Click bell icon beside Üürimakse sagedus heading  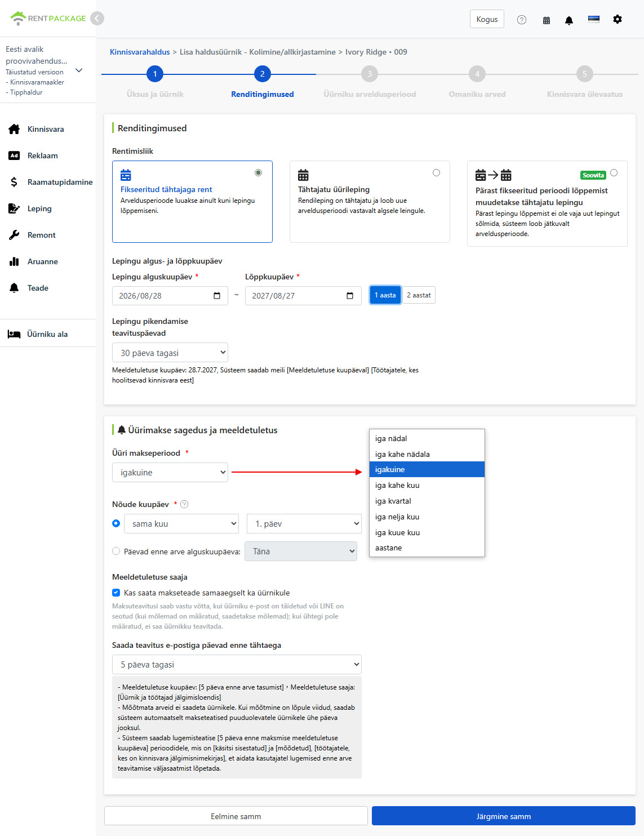coord(122,430)
